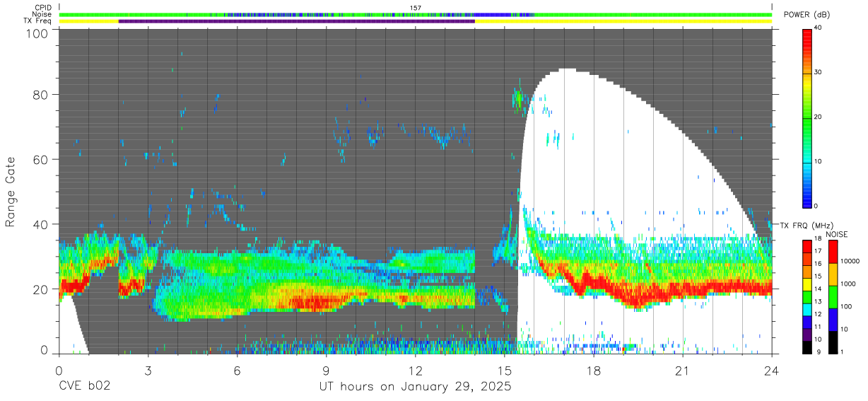Click the 30 tick on the power scale
Viewport: 868px width, 401px height.
point(819,72)
